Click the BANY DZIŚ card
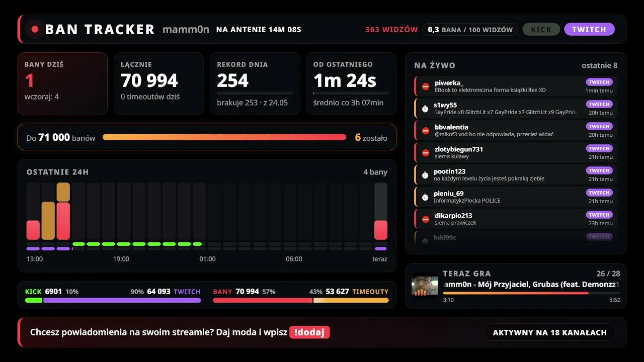This screenshot has width=644, height=362. pos(62,83)
